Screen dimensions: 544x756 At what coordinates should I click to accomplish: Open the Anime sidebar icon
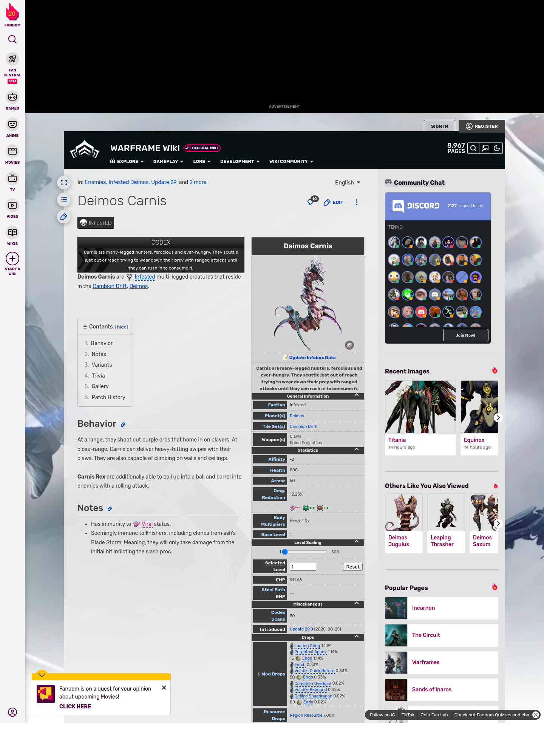pyautogui.click(x=12, y=124)
